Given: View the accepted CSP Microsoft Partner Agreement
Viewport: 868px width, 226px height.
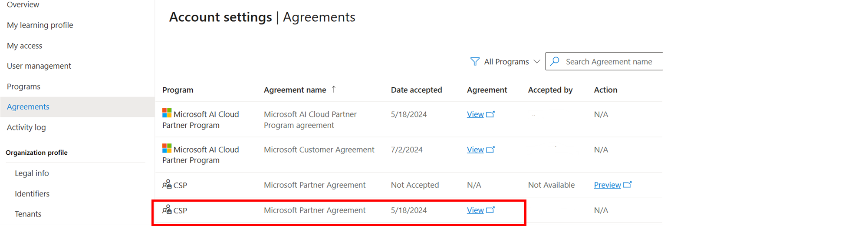Looking at the screenshot, I should click(475, 210).
